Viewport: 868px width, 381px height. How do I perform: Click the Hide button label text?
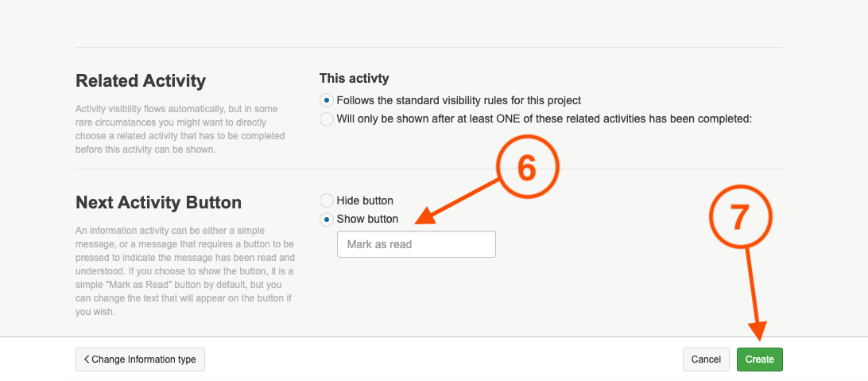(365, 200)
